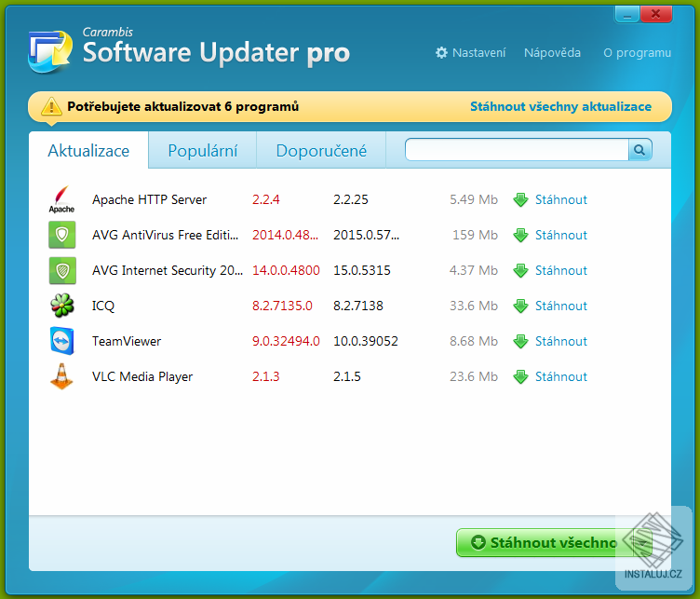The image size is (700, 599).
Task: Click the 33.6 Mb size value
Action: (473, 306)
